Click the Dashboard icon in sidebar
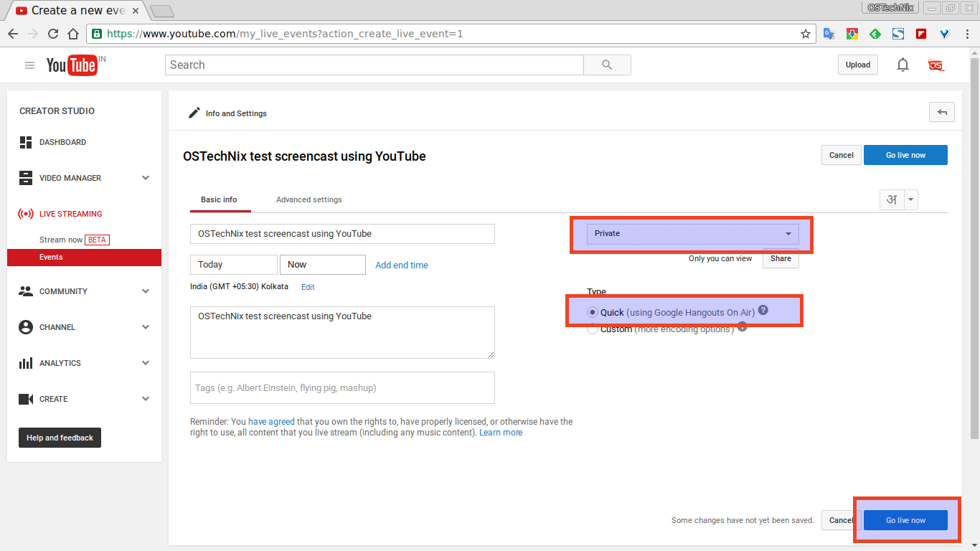Viewport: 980px width, 551px height. click(x=26, y=142)
